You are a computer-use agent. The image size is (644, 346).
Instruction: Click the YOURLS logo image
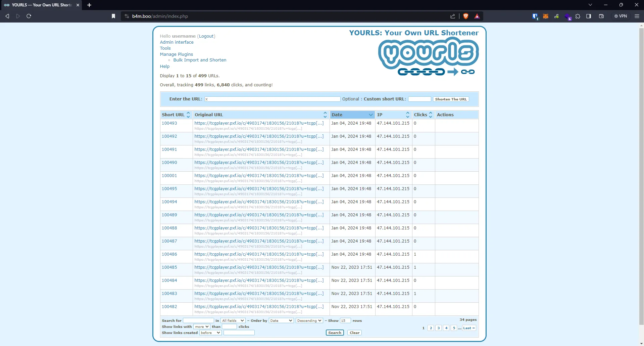pyautogui.click(x=428, y=56)
